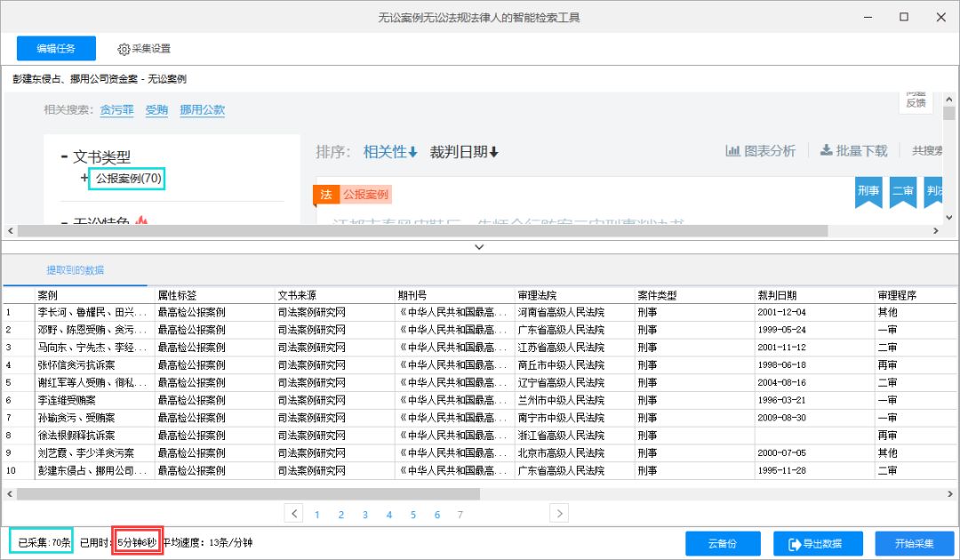960x560 pixels.
Task: Click the 5分钟6秒 elapsed time
Action: click(x=137, y=542)
